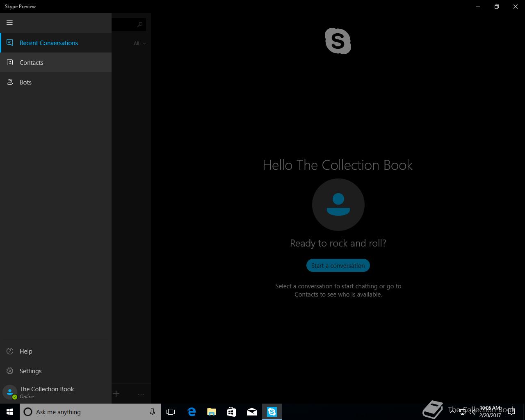Click the Cortana microphone icon
Viewport: 525px width, 420px height.
point(152,412)
